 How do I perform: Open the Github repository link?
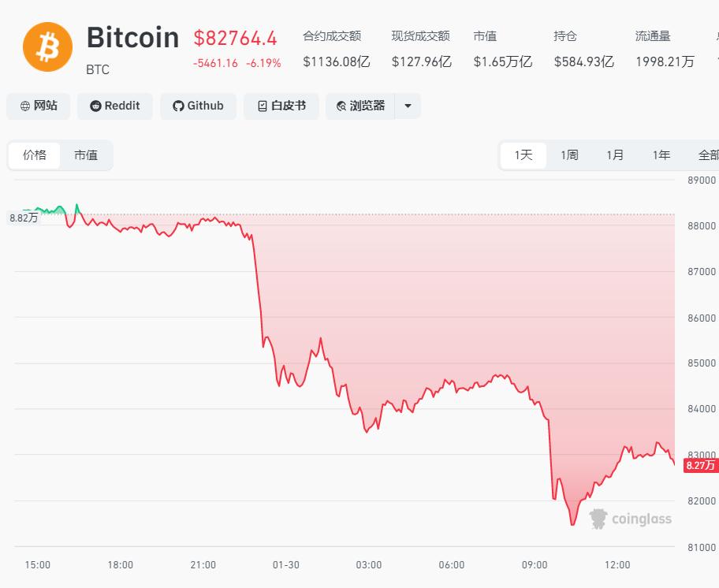(197, 106)
